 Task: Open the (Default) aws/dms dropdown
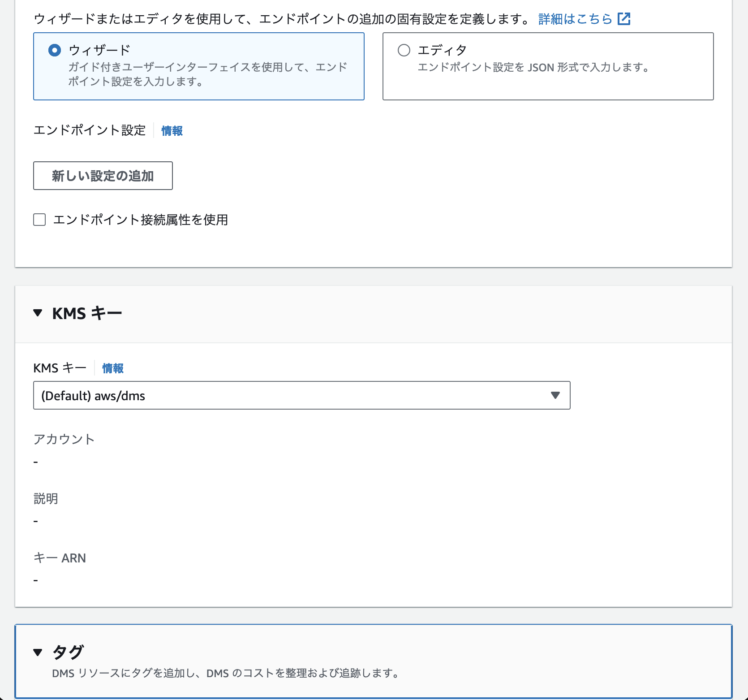302,395
